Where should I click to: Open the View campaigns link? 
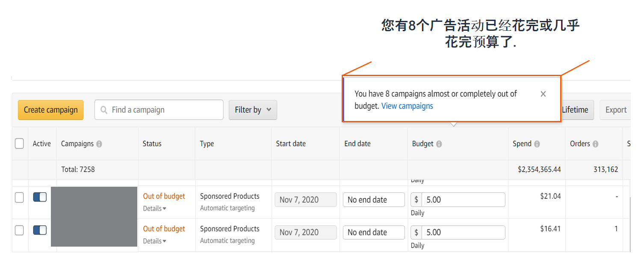(x=407, y=106)
